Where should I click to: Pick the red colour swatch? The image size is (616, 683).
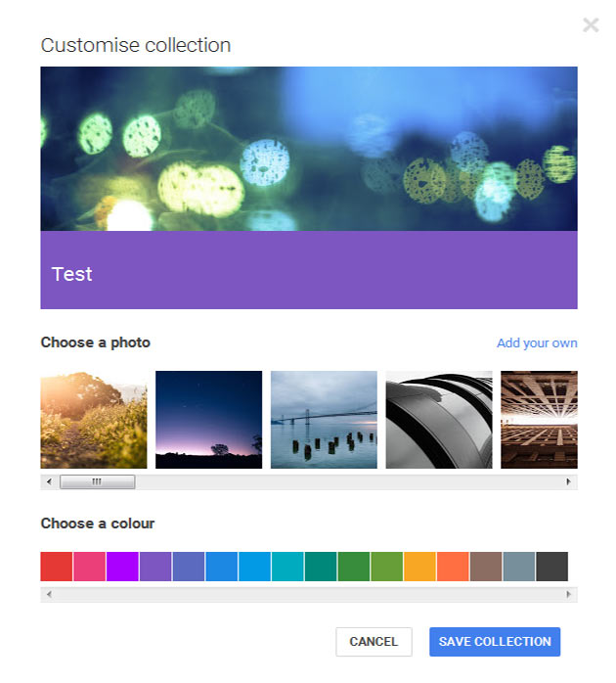57,567
